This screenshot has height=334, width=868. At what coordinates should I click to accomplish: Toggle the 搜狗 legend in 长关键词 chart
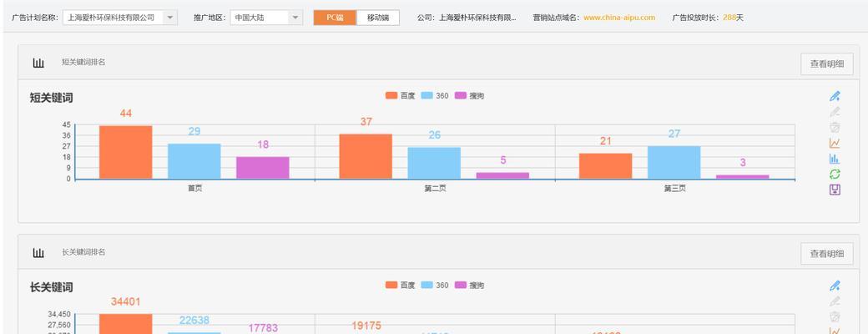[x=469, y=286]
